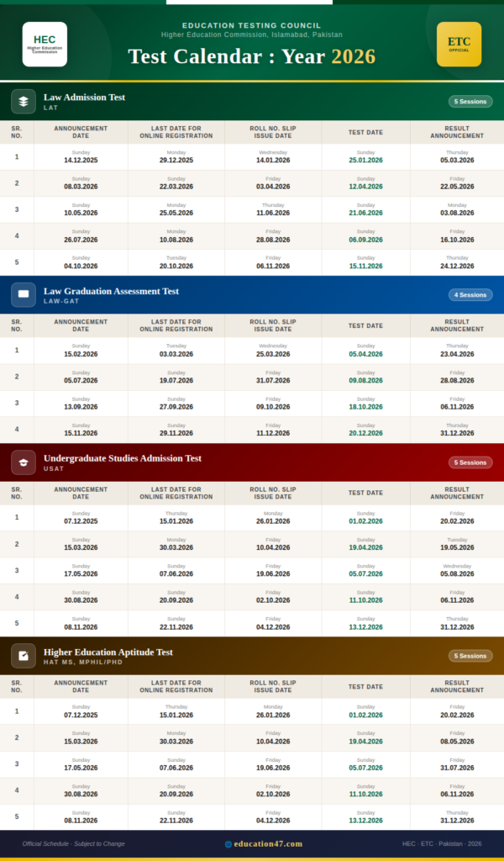Click LAT test date 15.11.2026
Image resolution: width=504 pixels, height=861 pixels.
[x=365, y=266]
